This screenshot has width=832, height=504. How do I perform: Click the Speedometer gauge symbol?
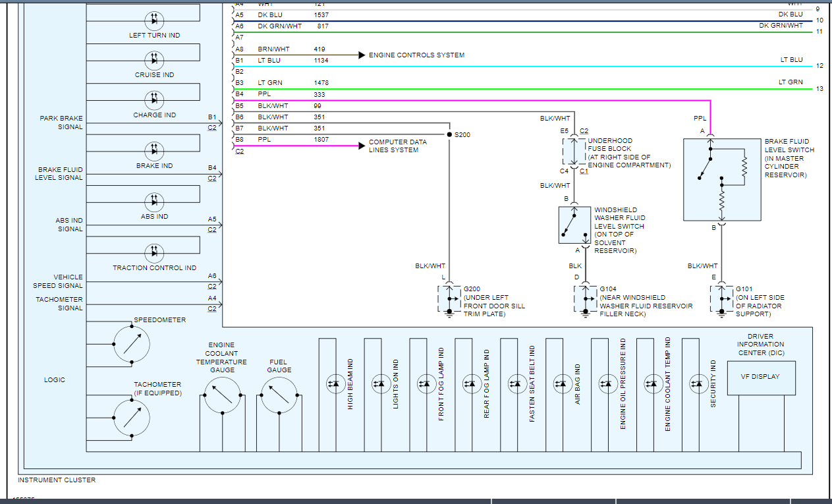pyautogui.click(x=132, y=344)
